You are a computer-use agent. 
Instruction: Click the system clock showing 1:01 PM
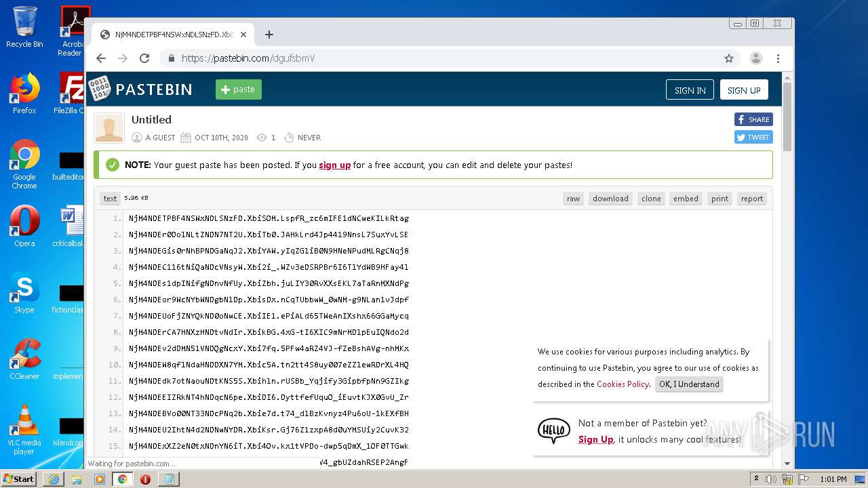[833, 479]
